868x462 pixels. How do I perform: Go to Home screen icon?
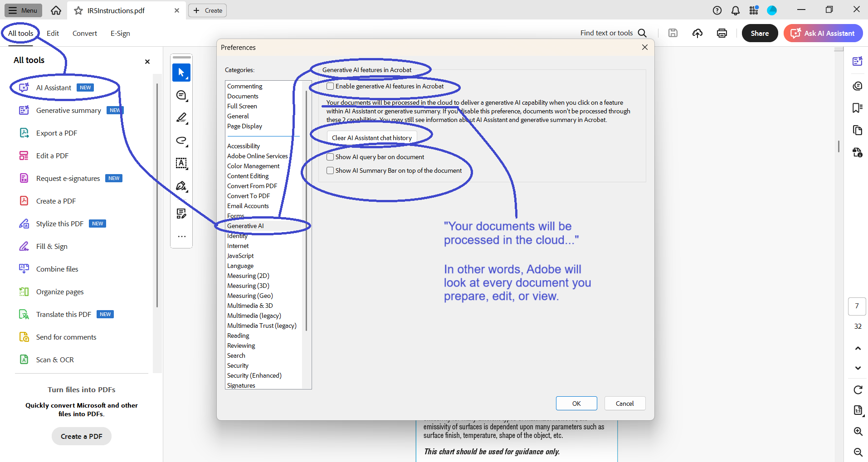click(x=56, y=10)
